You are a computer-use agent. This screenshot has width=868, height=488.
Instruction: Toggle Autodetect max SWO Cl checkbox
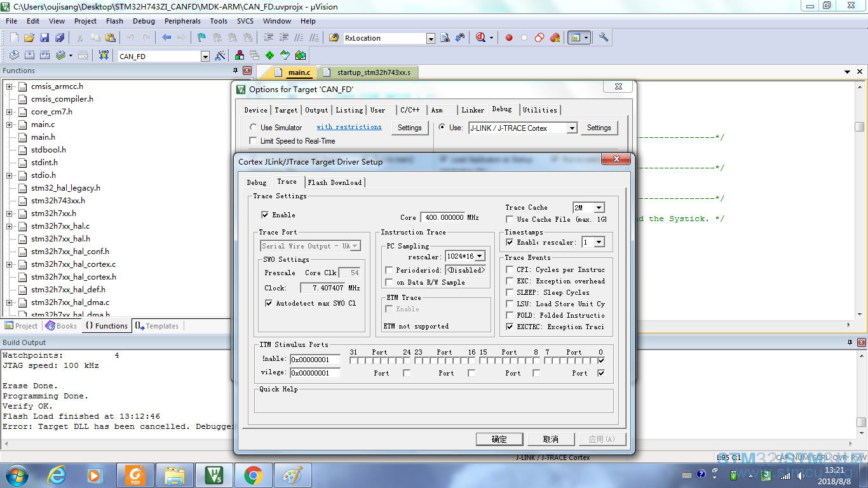tap(269, 303)
